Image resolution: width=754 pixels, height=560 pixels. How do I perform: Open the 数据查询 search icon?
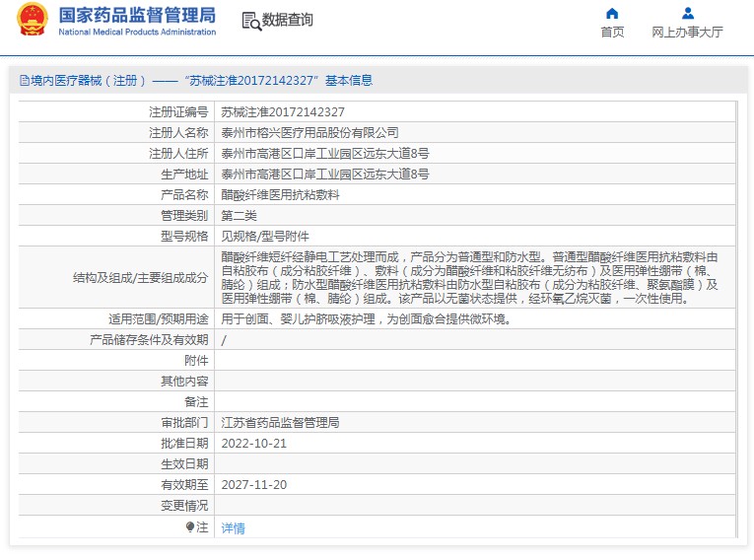[x=251, y=21]
